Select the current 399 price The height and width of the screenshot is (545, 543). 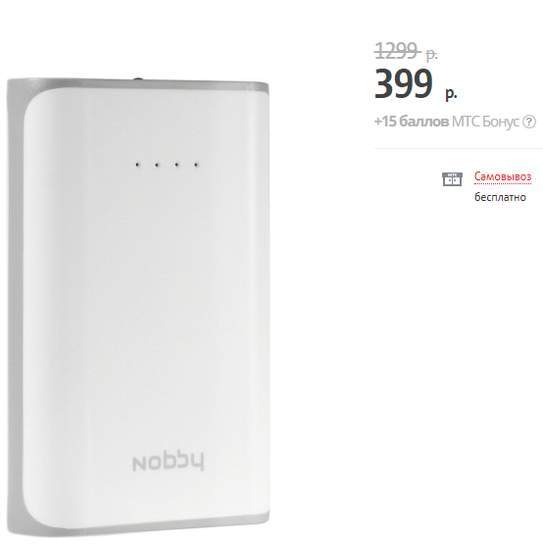[404, 83]
